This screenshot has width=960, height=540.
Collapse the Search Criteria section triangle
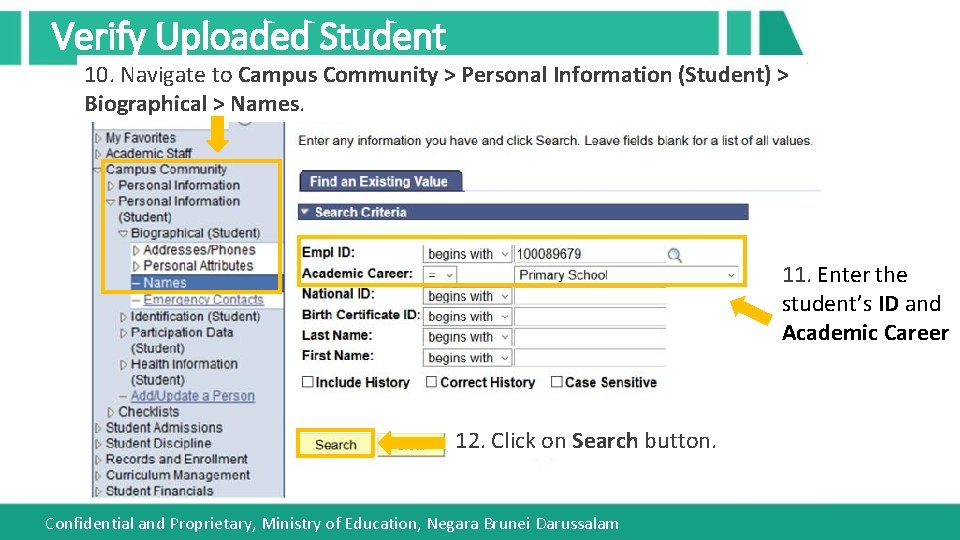point(305,212)
